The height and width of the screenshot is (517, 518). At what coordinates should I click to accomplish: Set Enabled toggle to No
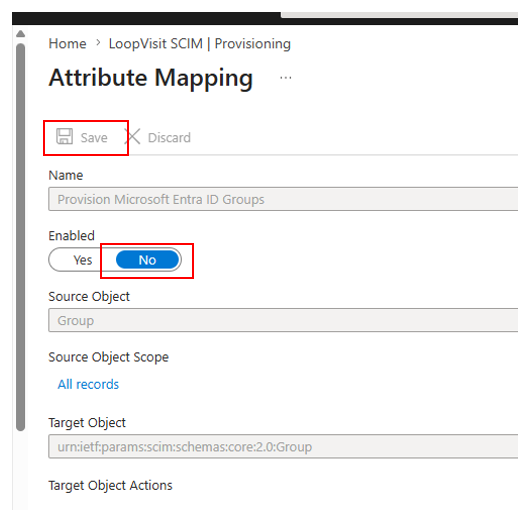click(147, 260)
